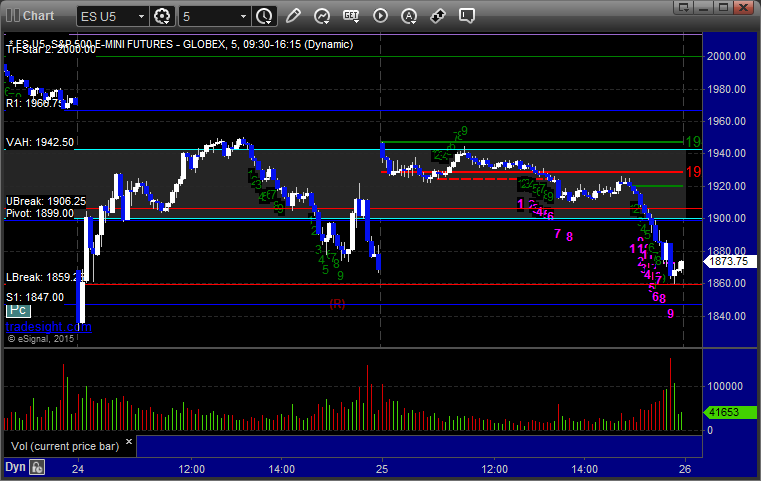The image size is (761, 481).
Task: Click the Pivot: 1899.00 label
Action: click(40, 213)
